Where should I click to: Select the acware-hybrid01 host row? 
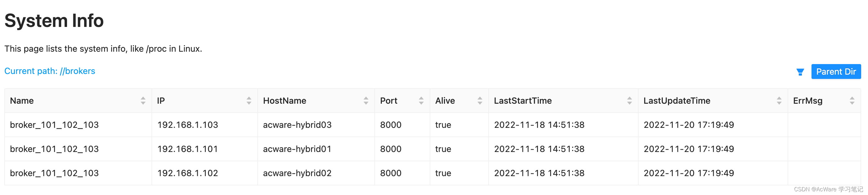433,149
